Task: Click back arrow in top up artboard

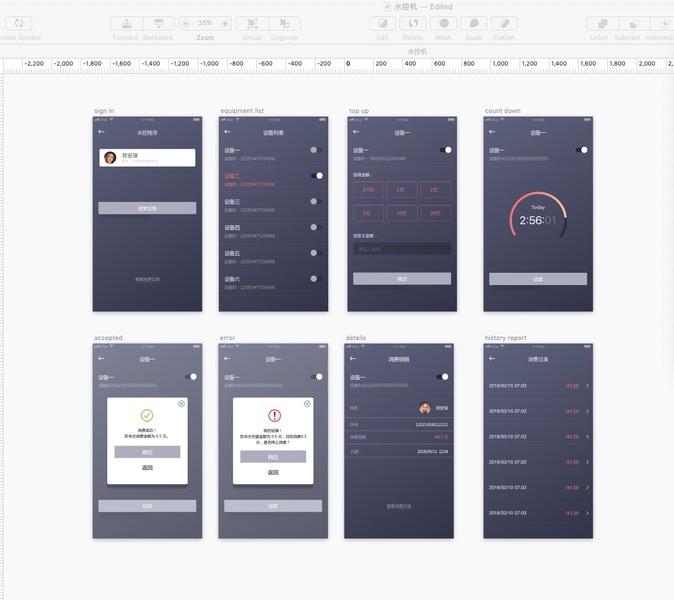Action: 356,132
